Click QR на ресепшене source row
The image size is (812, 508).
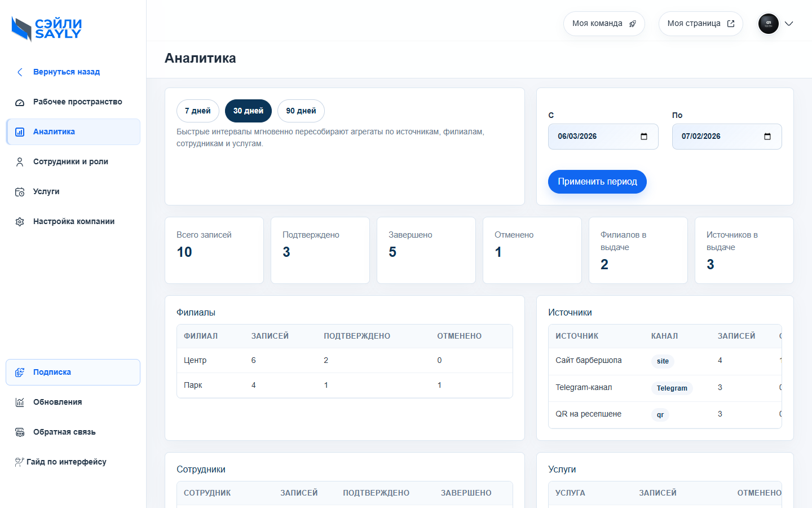pos(665,414)
